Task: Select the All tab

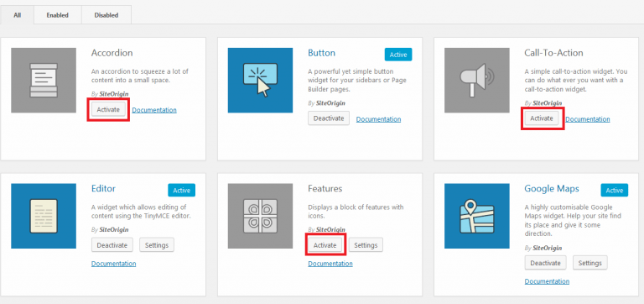Action: (18, 15)
